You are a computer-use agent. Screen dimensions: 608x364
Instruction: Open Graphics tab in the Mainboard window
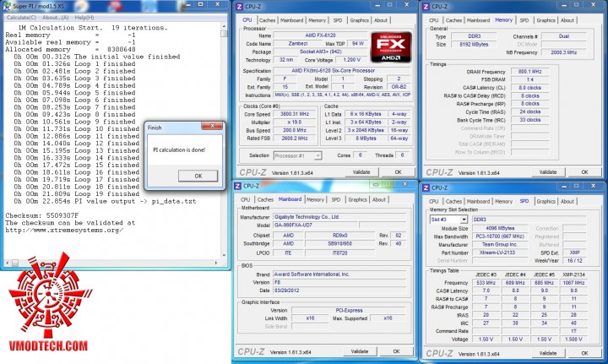357,199
